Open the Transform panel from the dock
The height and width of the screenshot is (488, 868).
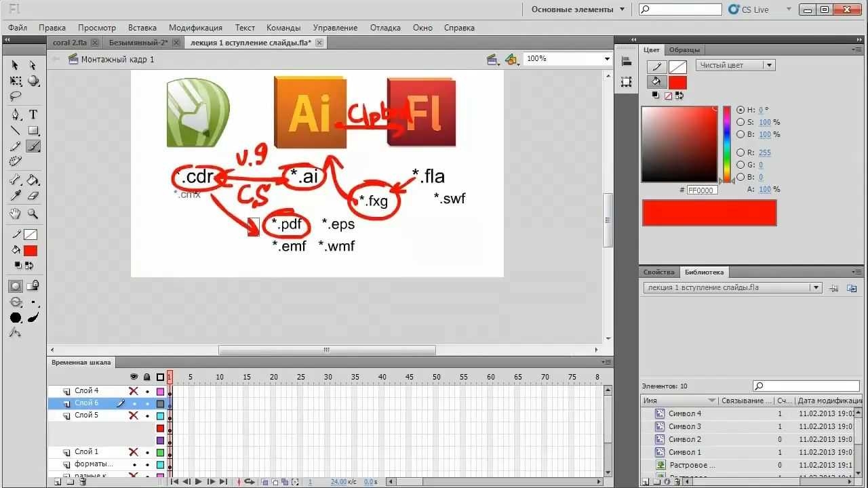click(x=626, y=81)
